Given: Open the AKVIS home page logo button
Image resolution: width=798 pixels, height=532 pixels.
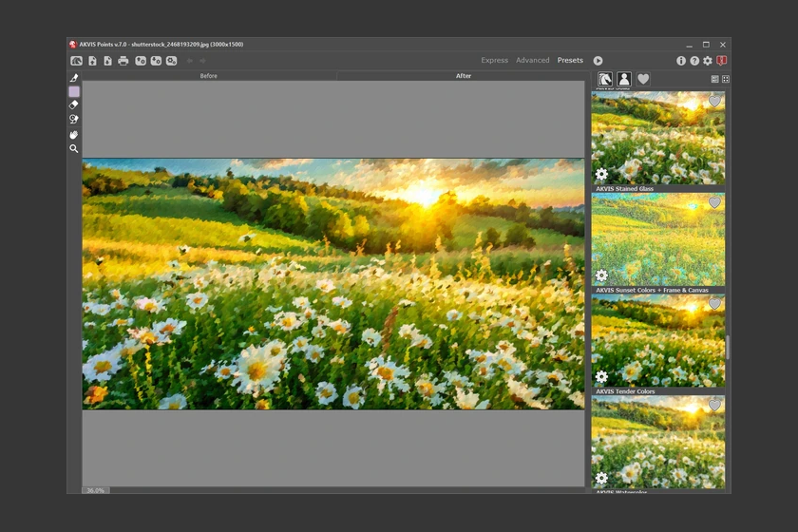Looking at the screenshot, I should 76,61.
